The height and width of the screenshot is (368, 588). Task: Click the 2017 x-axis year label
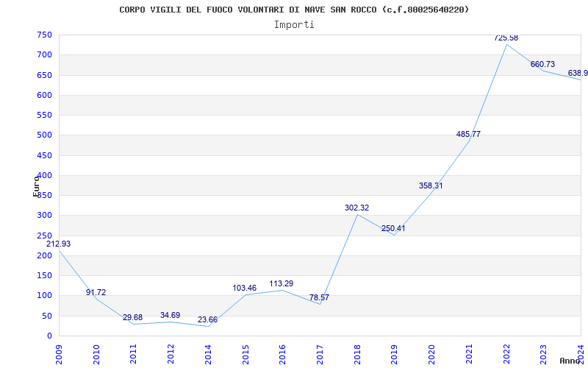coord(320,354)
